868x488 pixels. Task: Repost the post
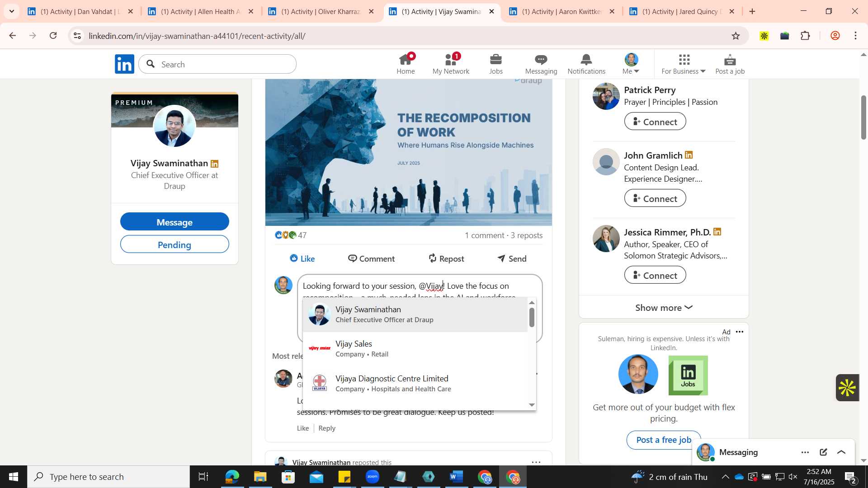(x=446, y=258)
